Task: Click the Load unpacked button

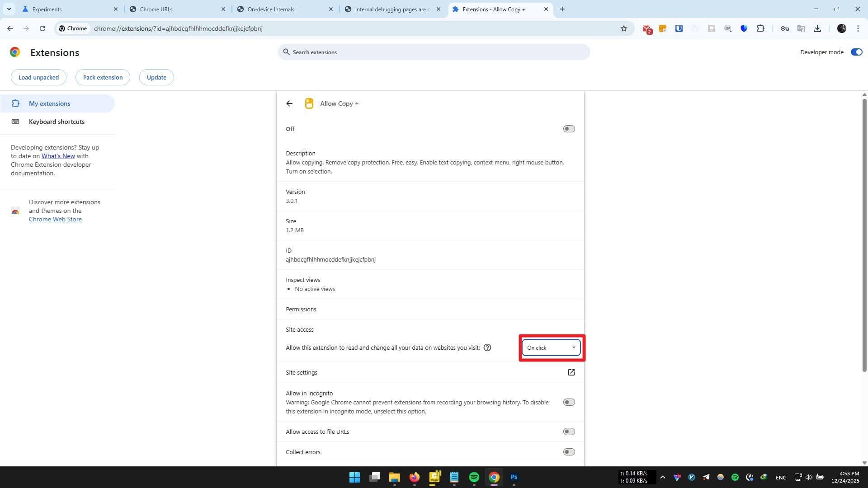Action: (x=38, y=77)
